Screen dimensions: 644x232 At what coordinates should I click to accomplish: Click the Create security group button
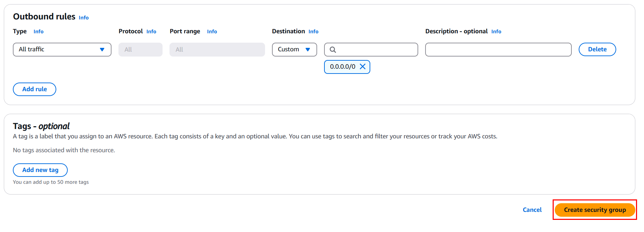(x=595, y=210)
